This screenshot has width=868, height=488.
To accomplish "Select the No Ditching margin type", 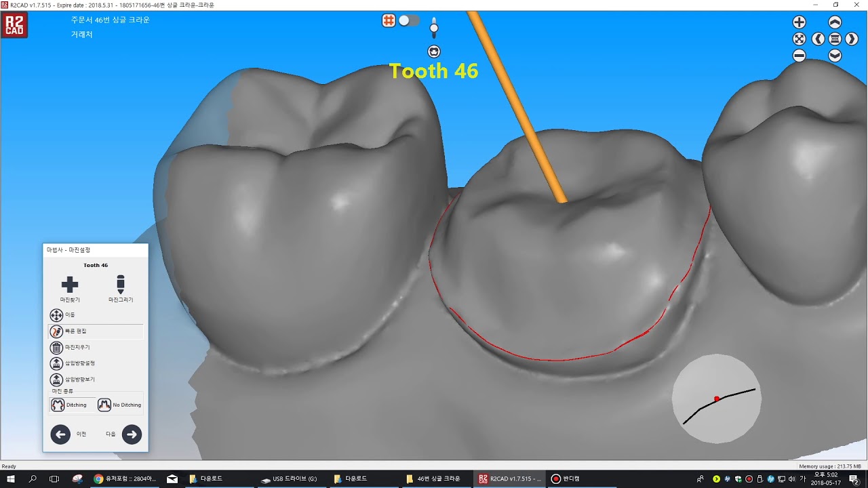I will (x=119, y=405).
